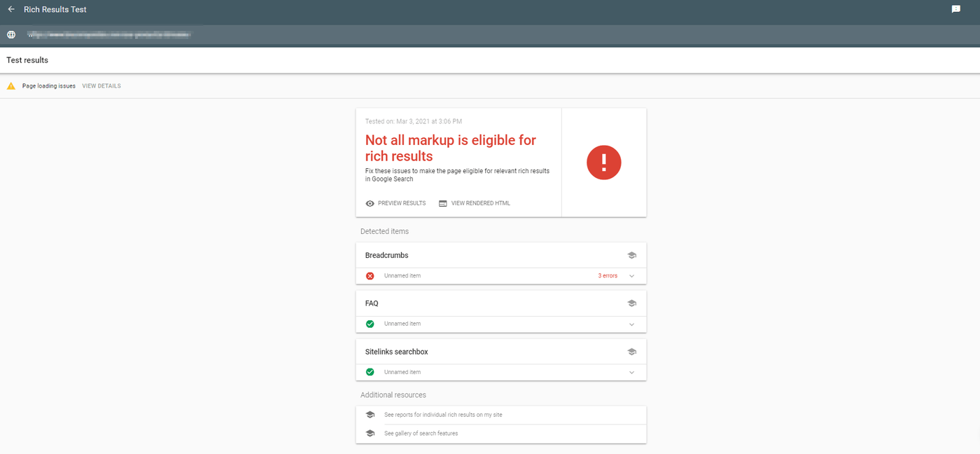Go back using the back arrow
Screen dimensions: 980x454
click(x=10, y=9)
